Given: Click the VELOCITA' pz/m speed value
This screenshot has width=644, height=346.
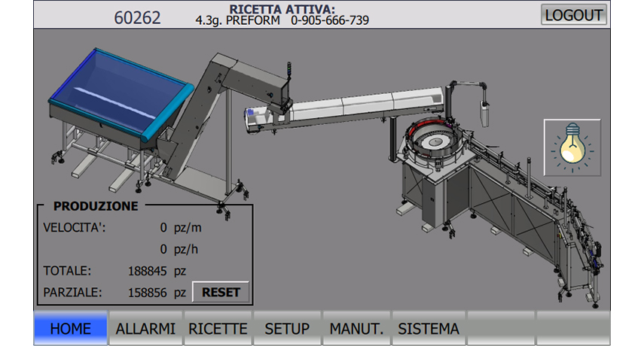Looking at the screenshot, I should tap(163, 227).
